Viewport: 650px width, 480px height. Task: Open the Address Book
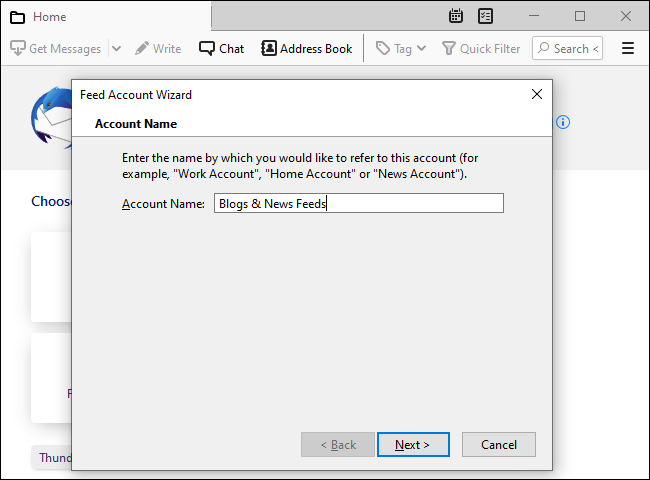[x=306, y=48]
